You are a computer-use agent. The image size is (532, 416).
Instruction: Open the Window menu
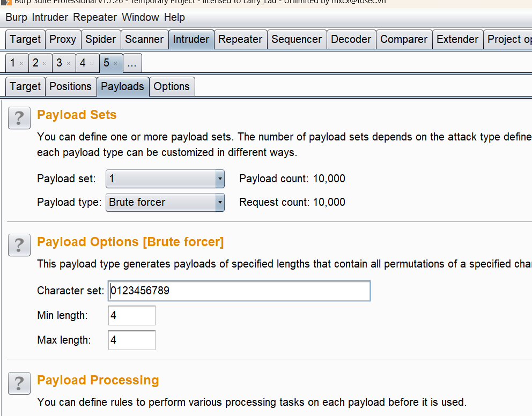click(141, 17)
